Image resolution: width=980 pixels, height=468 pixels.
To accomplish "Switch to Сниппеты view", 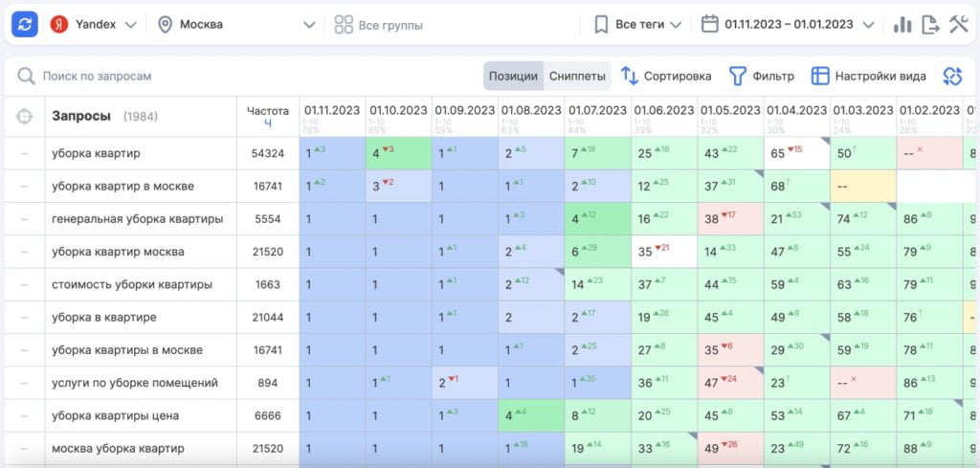I will click(577, 76).
